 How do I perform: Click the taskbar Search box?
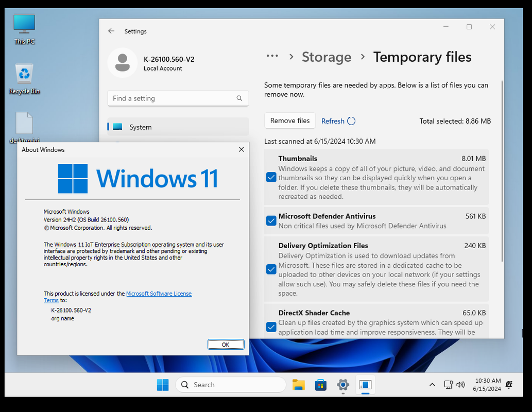pos(231,385)
